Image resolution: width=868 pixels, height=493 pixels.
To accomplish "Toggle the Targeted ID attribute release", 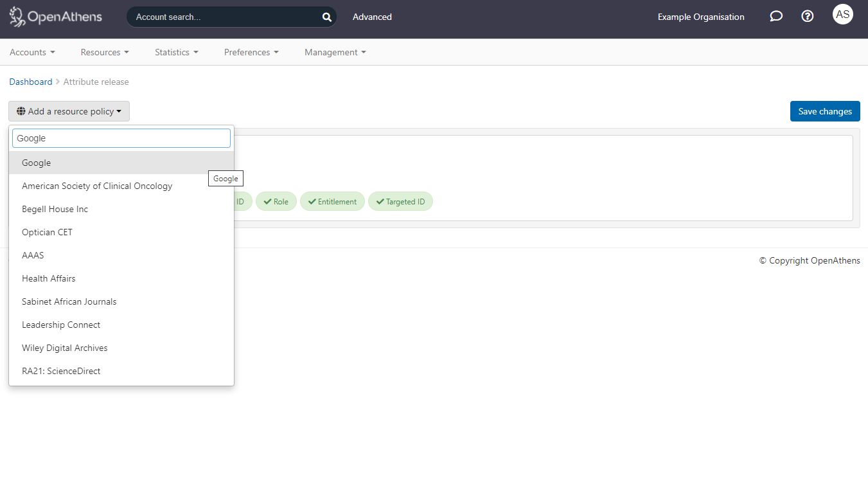I will pyautogui.click(x=400, y=201).
